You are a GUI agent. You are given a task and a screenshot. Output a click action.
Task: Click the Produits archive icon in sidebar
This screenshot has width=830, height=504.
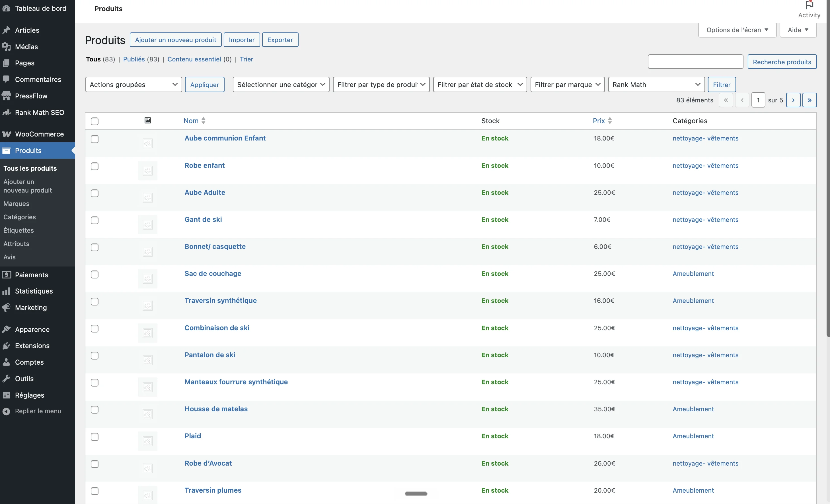pyautogui.click(x=6, y=150)
